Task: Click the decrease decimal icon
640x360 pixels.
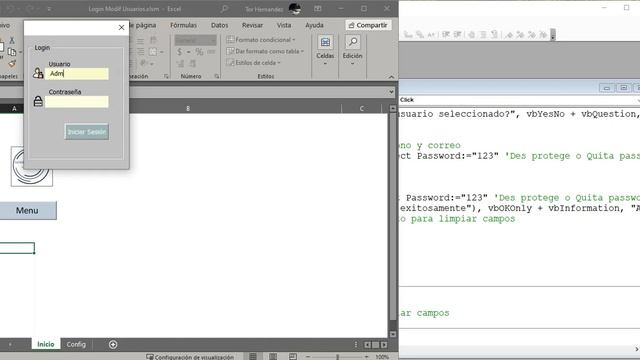Action: point(192,63)
